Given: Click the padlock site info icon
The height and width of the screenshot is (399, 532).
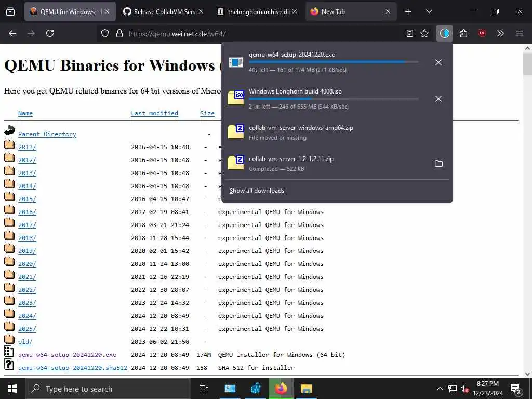Looking at the screenshot, I should tap(119, 33).
